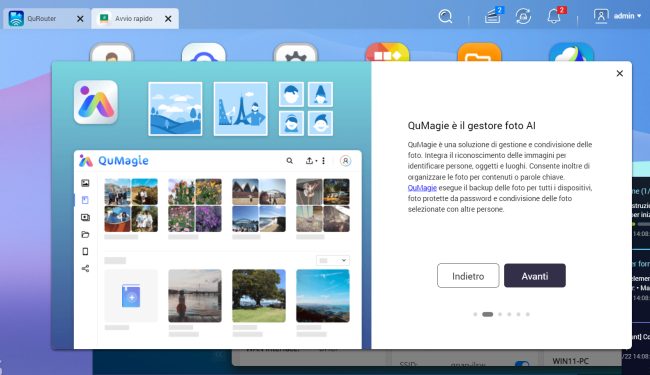
Task: Open background tasks icon with badge
Action: click(493, 16)
